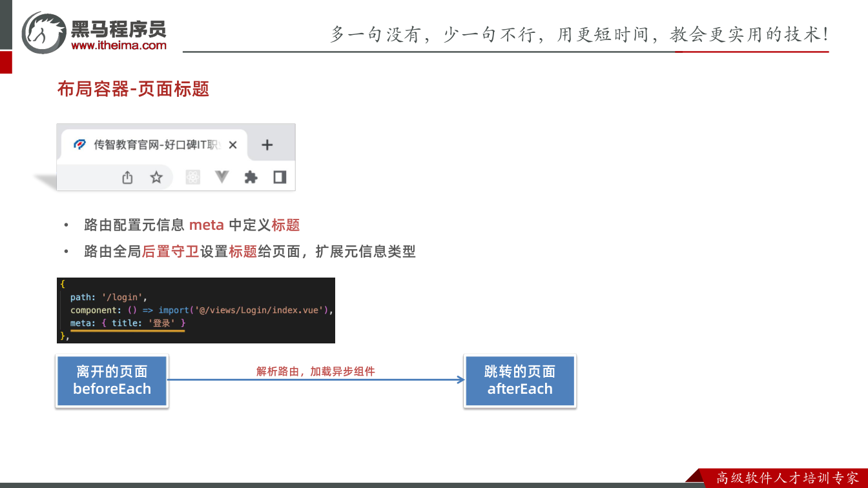
Task: Click the component import code line
Action: click(x=201, y=310)
